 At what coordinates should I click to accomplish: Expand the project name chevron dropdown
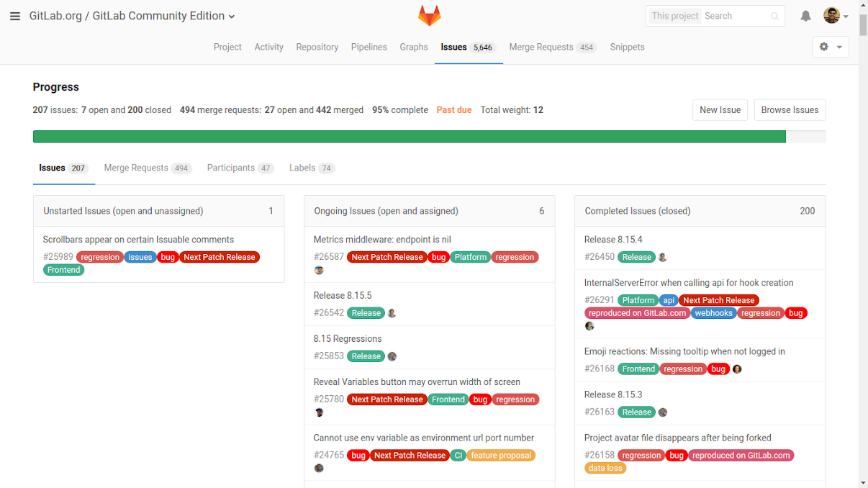click(x=232, y=17)
